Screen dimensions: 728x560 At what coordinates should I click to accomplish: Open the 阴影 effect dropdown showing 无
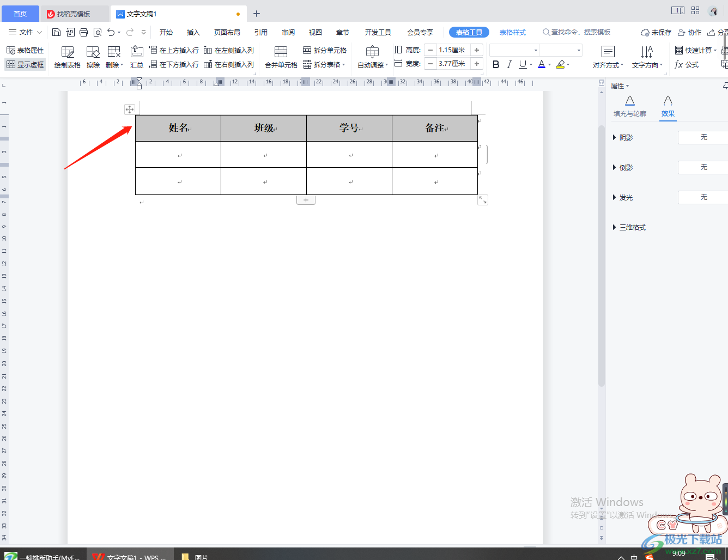703,137
